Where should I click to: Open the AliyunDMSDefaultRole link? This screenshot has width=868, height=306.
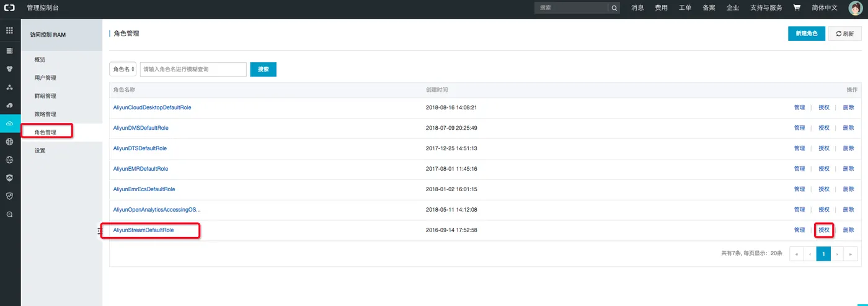(141, 128)
